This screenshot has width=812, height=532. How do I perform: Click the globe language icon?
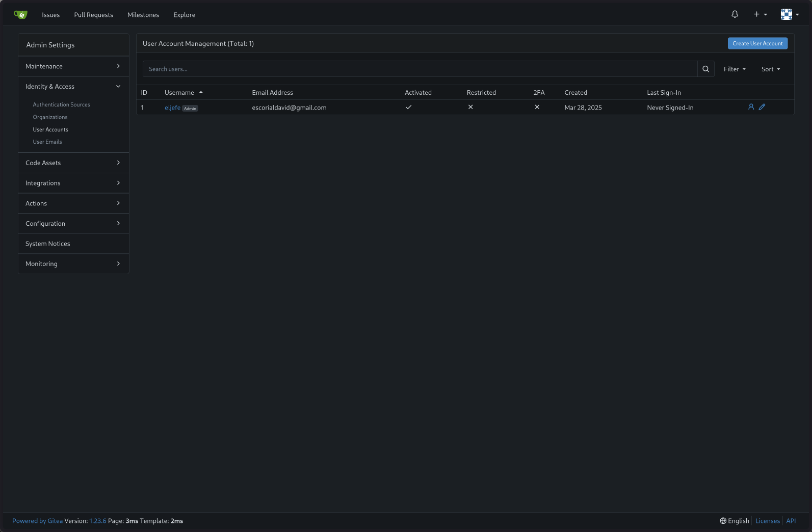click(x=723, y=521)
